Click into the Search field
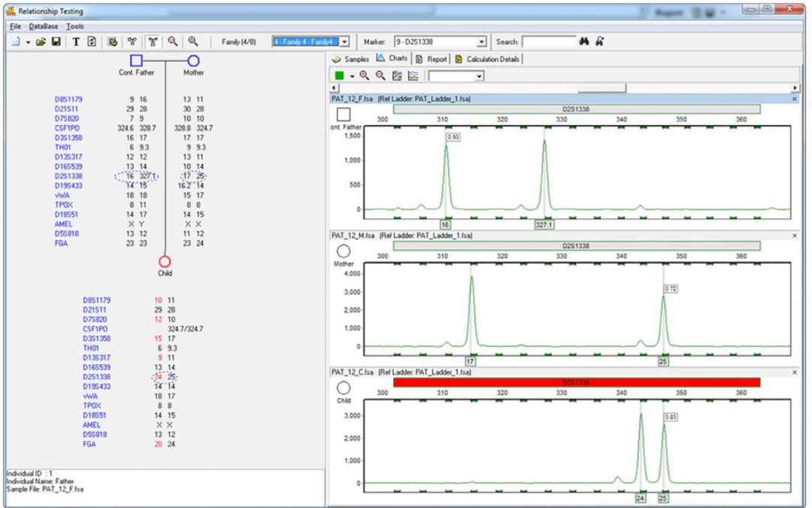This screenshot has height=508, width=812. (548, 42)
